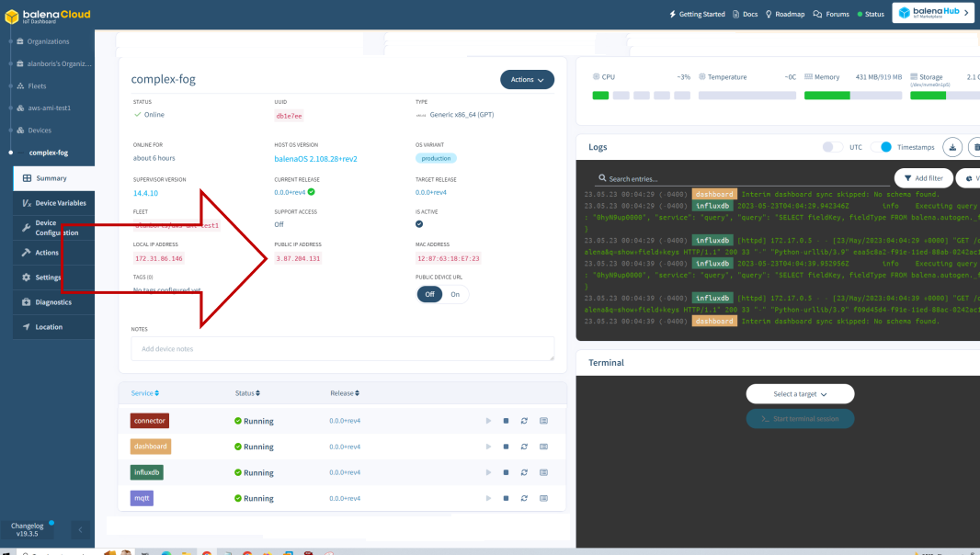
Task: Restart the dashboard service
Action: [524, 447]
